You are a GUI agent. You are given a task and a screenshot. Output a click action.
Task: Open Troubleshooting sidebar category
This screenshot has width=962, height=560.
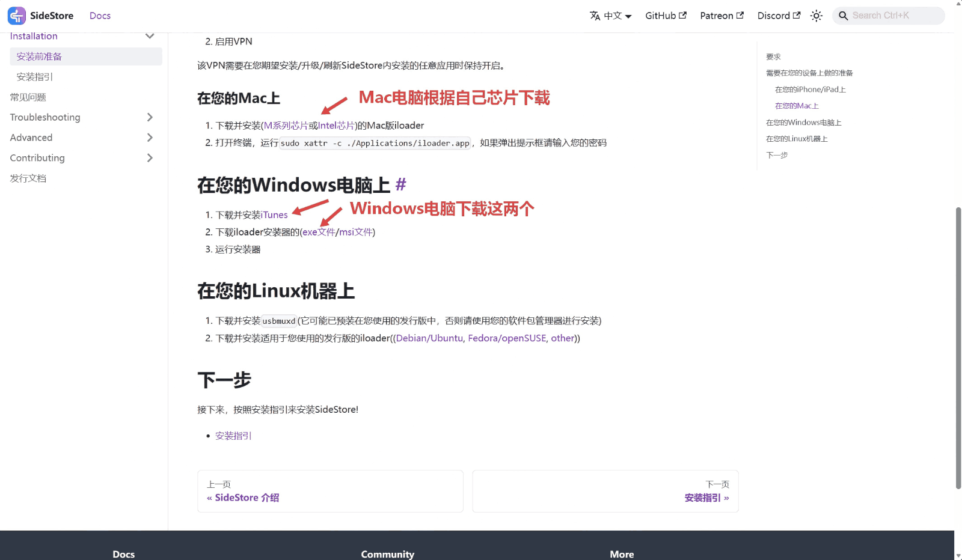[45, 117]
